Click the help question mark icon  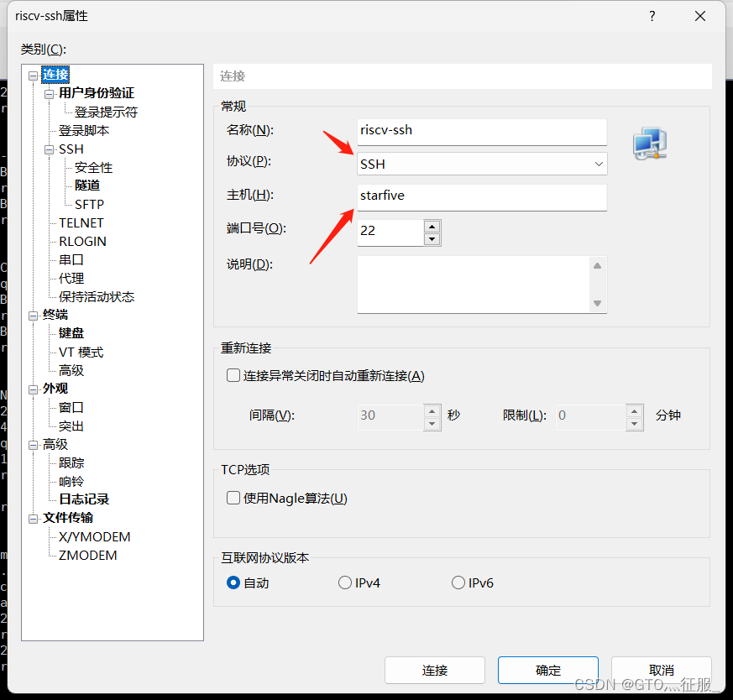652,15
